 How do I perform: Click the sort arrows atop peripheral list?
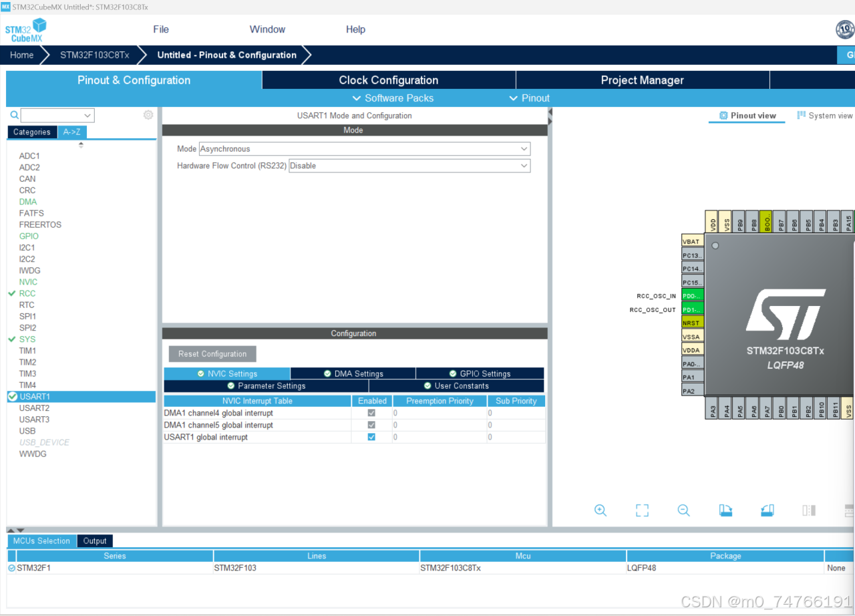[x=81, y=144]
